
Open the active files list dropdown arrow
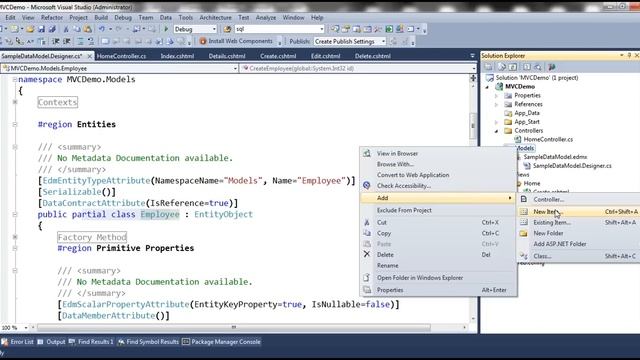click(472, 56)
